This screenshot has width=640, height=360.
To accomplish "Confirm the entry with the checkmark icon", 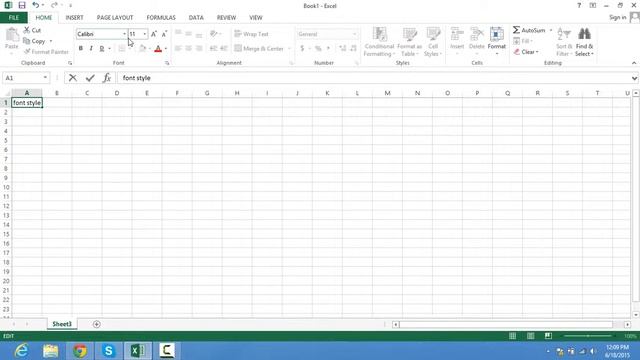I will pos(90,78).
